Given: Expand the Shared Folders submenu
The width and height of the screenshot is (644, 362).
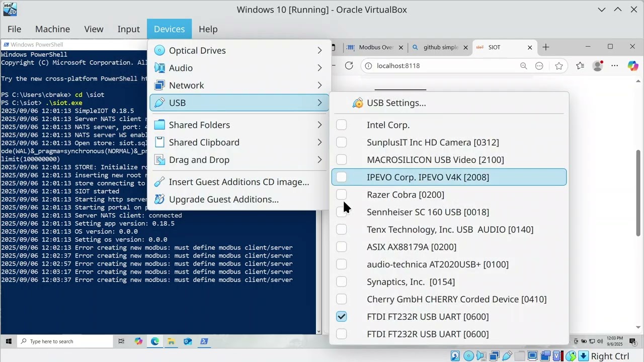Looking at the screenshot, I should (239, 125).
